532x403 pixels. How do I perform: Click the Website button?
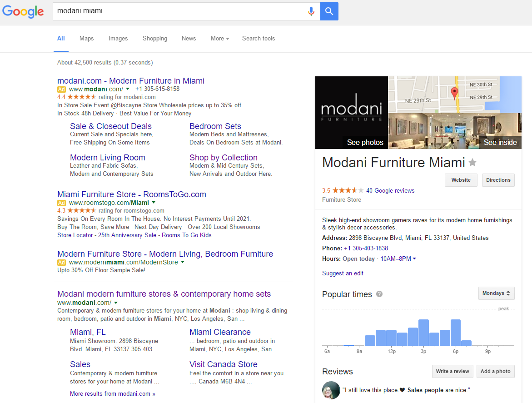[x=461, y=180]
